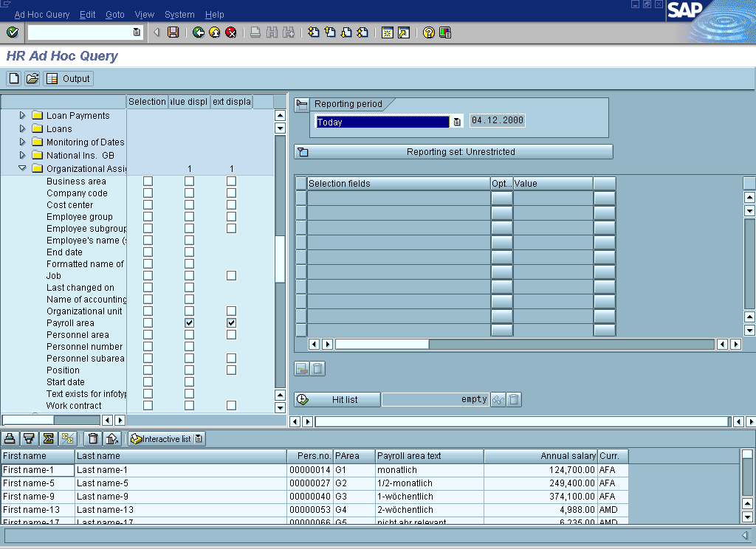
Task: Click the yellow Help question mark icon
Action: pos(429,32)
